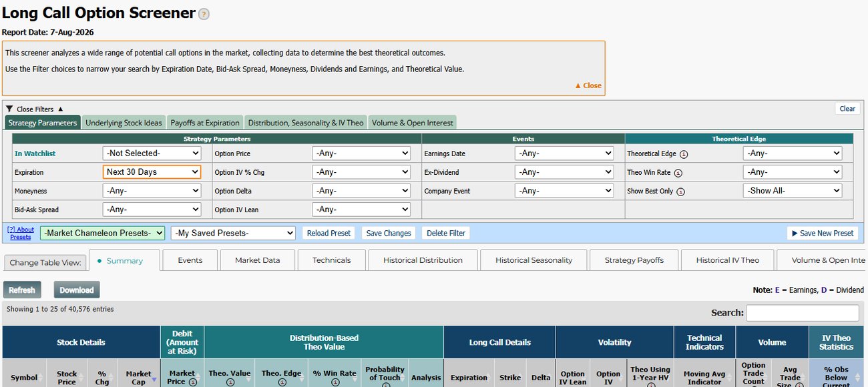Screen dimensions: 868x387
Task: Click the In Watchlist link
Action: [x=35, y=153]
